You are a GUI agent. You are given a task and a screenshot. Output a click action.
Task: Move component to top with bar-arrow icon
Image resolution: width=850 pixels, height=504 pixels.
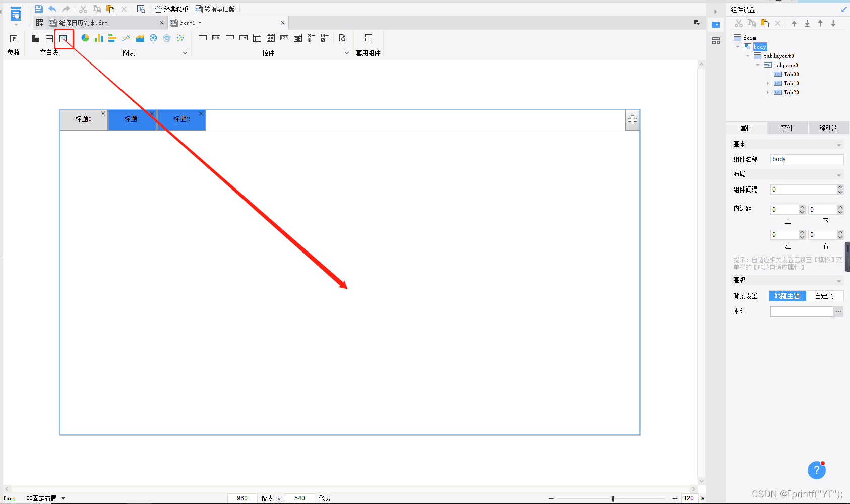pos(794,23)
